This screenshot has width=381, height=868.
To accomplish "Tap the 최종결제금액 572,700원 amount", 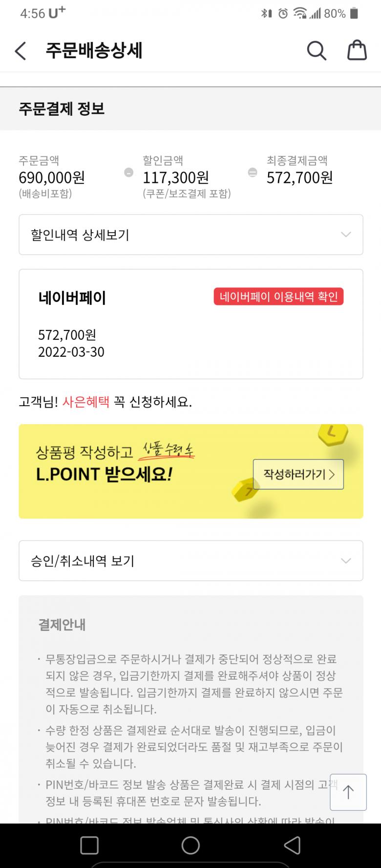I will point(299,177).
